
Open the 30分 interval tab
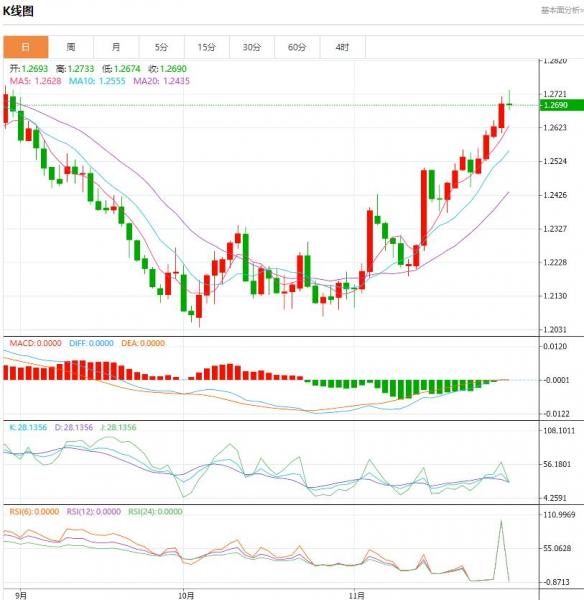(252, 47)
